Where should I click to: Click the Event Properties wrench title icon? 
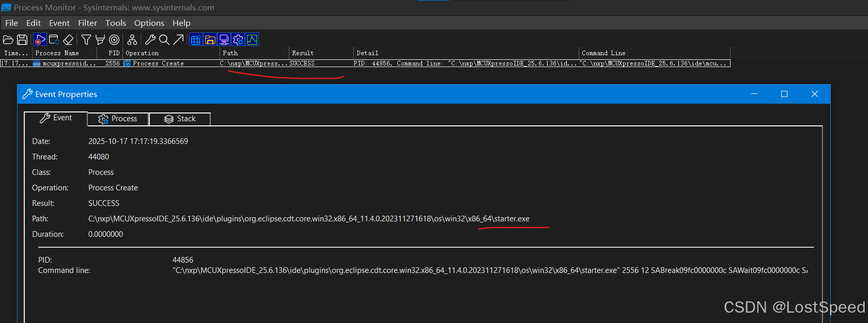[27, 94]
